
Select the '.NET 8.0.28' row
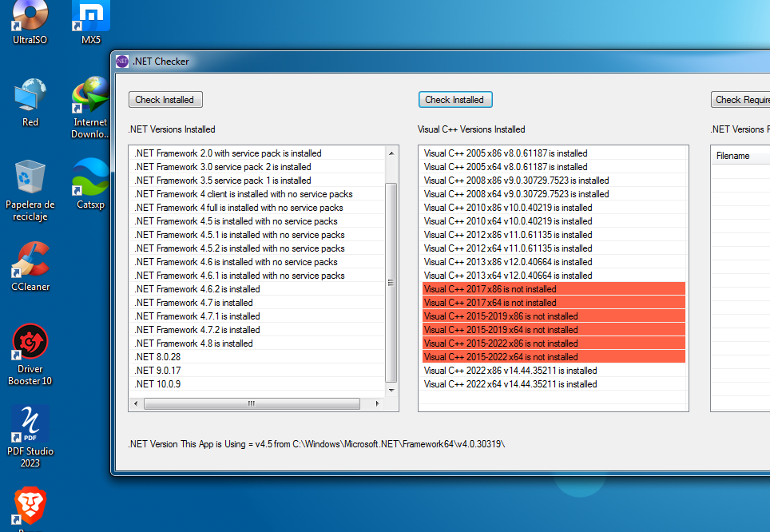coord(257,357)
